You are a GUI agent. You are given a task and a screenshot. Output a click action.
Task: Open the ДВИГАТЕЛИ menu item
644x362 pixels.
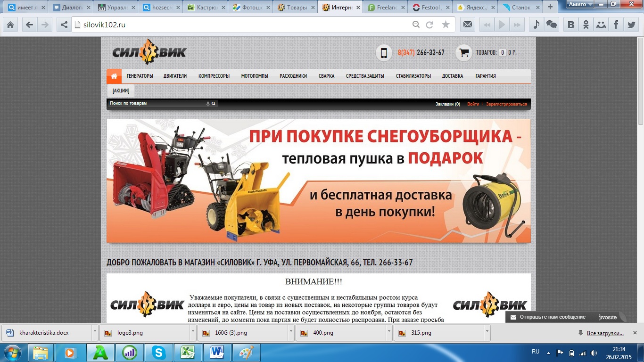pos(175,76)
